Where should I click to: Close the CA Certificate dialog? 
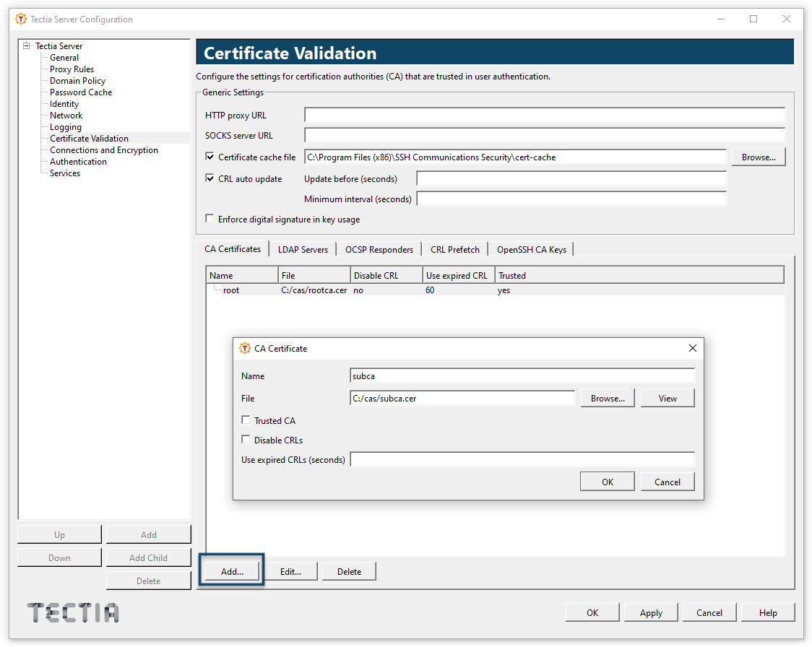tap(692, 348)
